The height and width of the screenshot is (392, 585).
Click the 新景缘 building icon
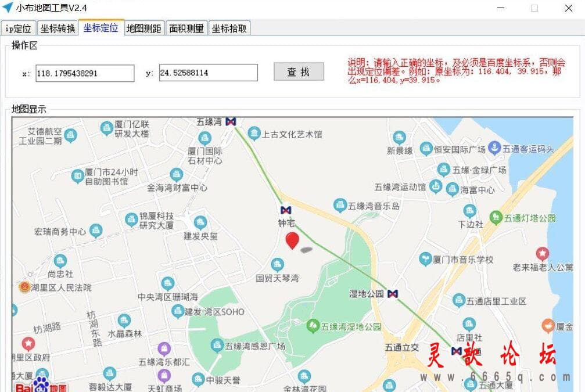[x=399, y=138]
